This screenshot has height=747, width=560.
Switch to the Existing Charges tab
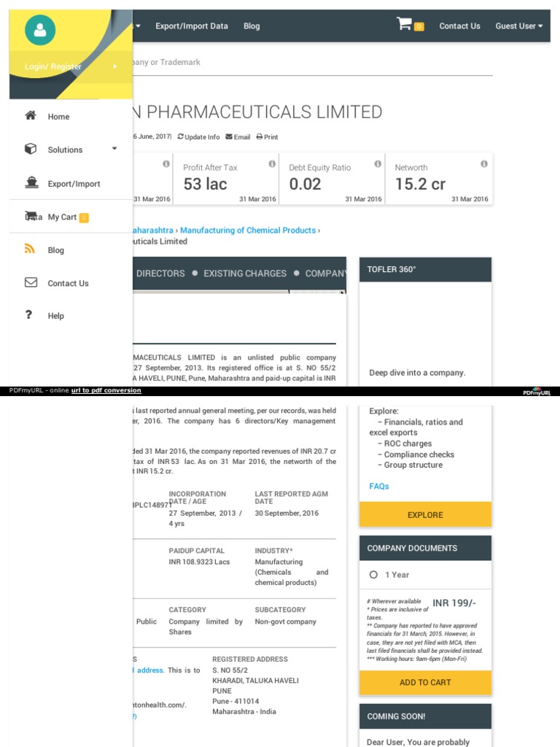(245, 274)
